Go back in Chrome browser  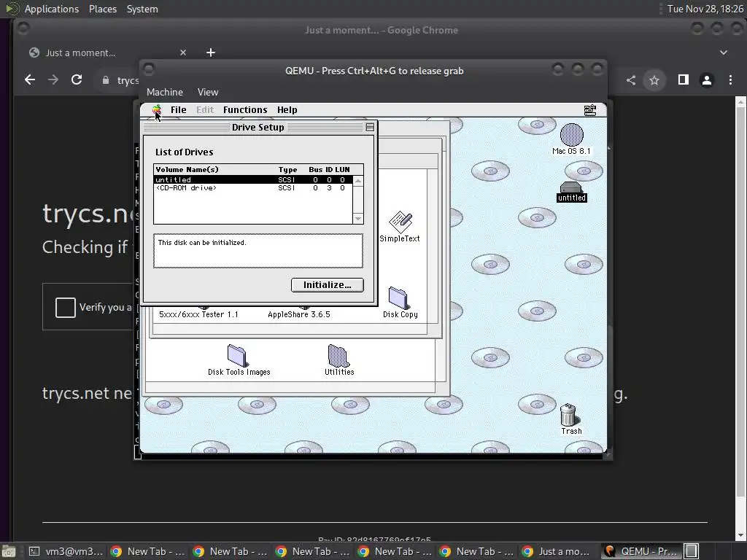click(29, 80)
